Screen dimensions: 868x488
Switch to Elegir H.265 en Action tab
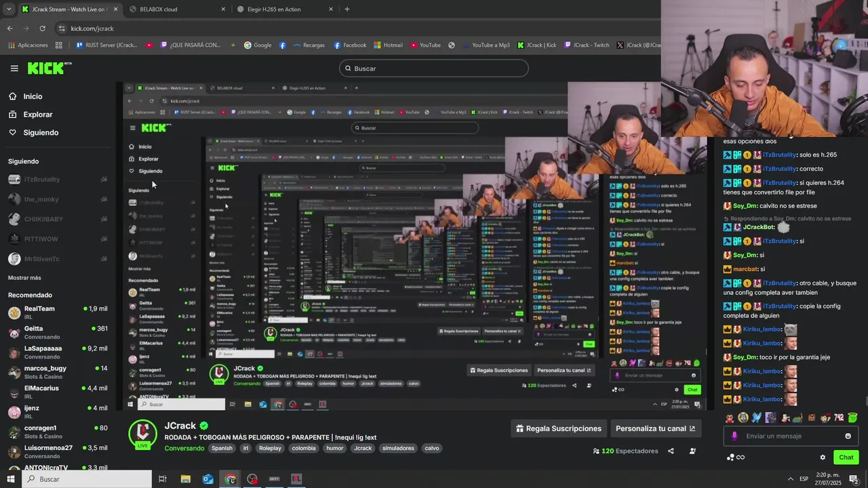(285, 9)
